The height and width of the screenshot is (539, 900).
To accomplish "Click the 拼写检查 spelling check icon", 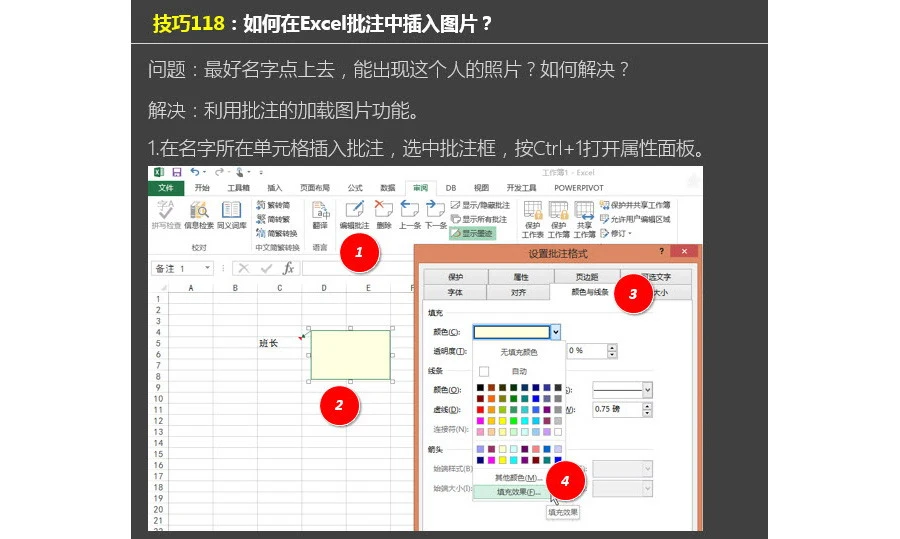I will tap(166, 215).
